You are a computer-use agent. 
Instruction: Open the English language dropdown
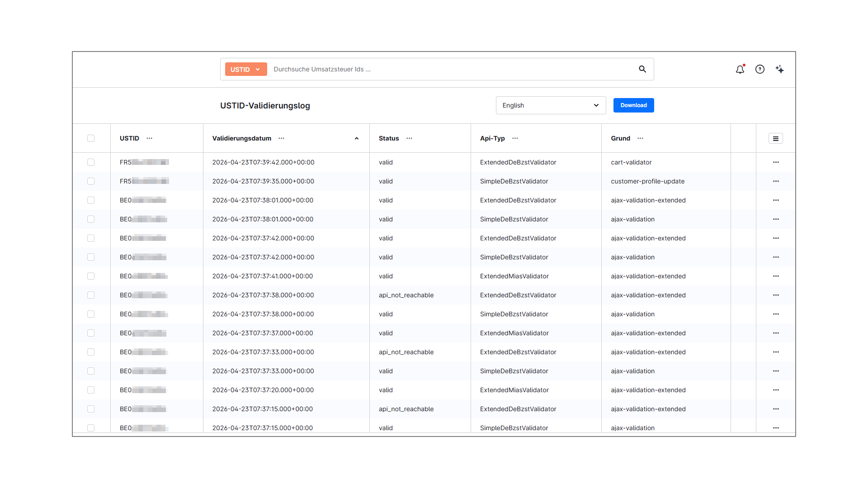pyautogui.click(x=551, y=105)
